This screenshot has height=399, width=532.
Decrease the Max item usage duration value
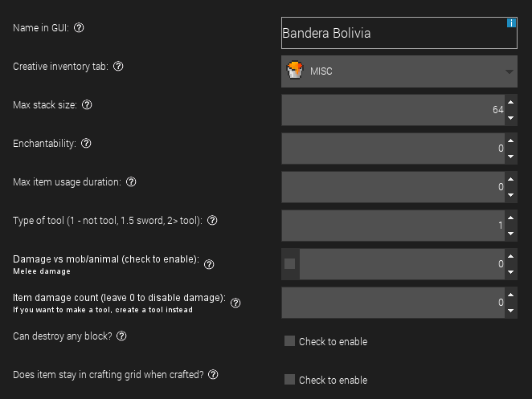pyautogui.click(x=510, y=195)
